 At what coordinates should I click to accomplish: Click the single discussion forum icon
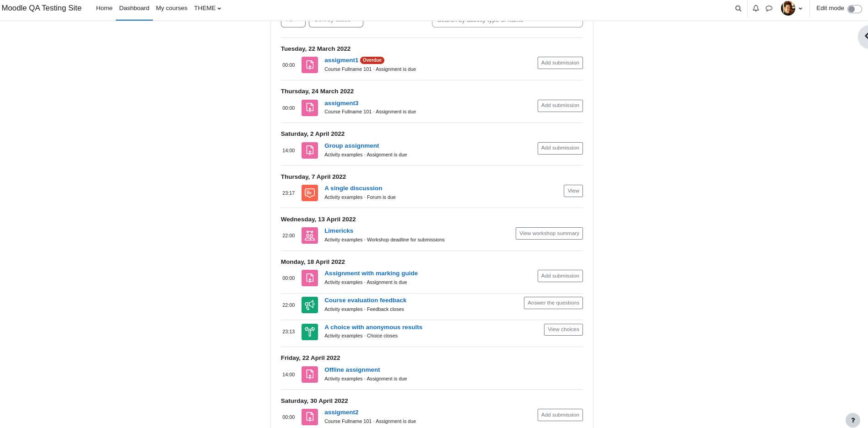tap(310, 193)
